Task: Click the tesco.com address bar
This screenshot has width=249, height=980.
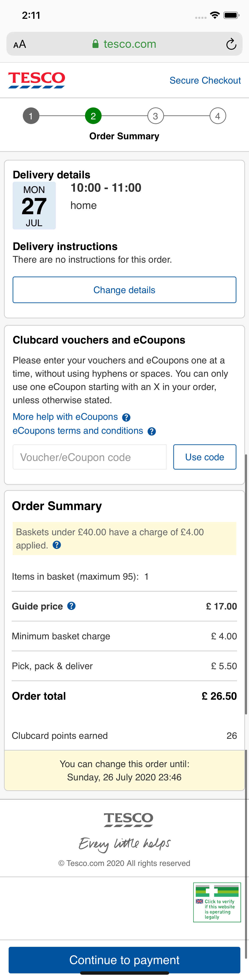Action: (129, 44)
